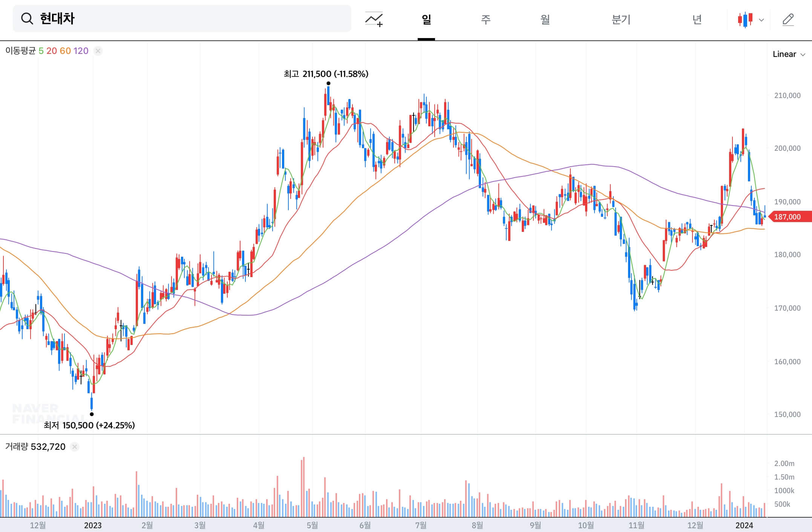Click the highest price 211,500 marker
The height and width of the screenshot is (532, 812).
click(x=326, y=74)
